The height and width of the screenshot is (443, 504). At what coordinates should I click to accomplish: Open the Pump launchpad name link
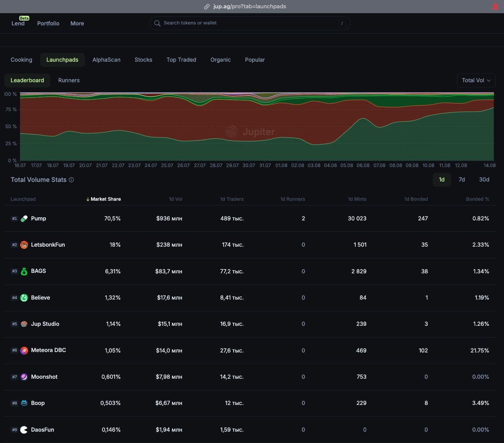(x=38, y=219)
